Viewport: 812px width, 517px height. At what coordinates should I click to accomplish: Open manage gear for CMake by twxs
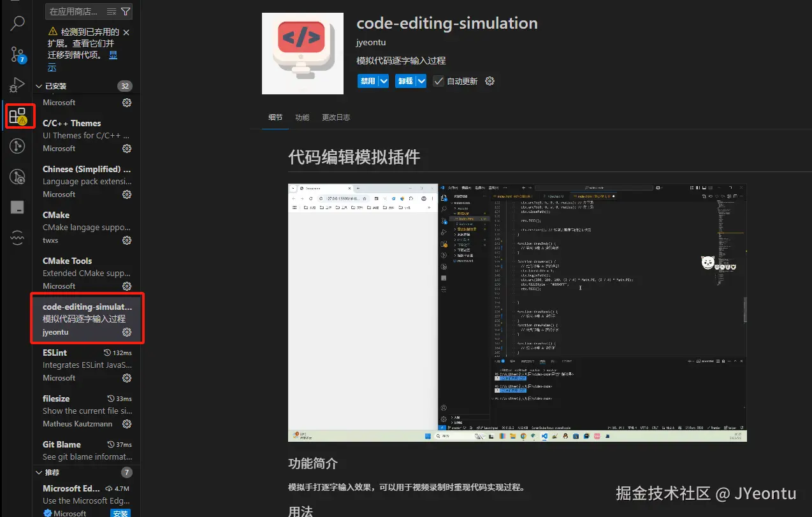click(x=127, y=240)
